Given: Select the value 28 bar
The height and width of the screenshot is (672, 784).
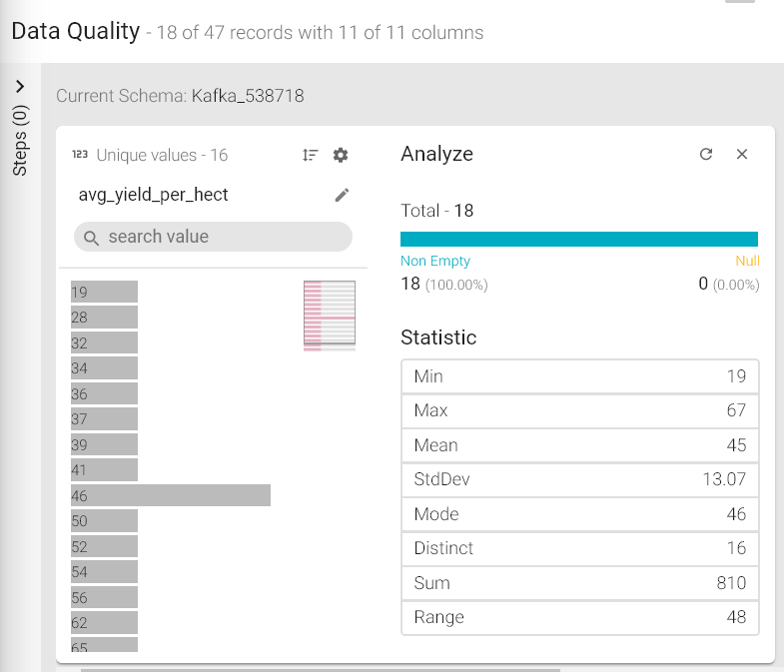Looking at the screenshot, I should [x=104, y=318].
